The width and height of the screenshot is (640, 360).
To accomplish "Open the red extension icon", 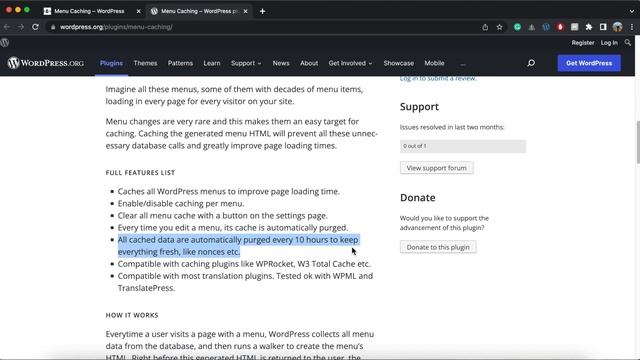I will [560, 27].
